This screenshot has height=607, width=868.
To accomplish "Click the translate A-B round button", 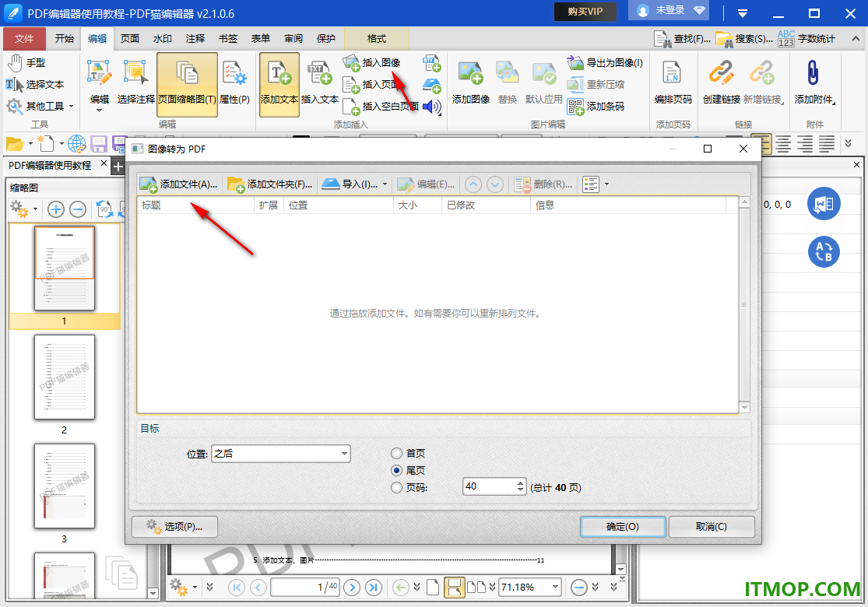I will point(824,252).
